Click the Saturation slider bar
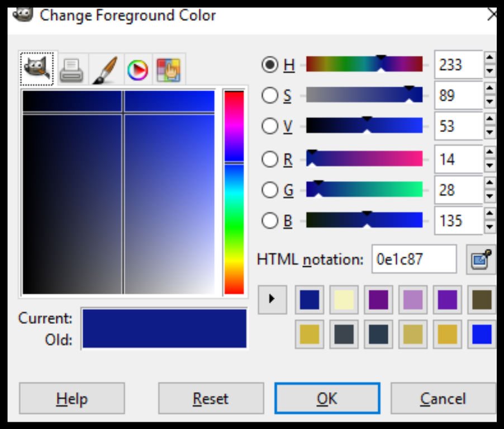 point(364,95)
